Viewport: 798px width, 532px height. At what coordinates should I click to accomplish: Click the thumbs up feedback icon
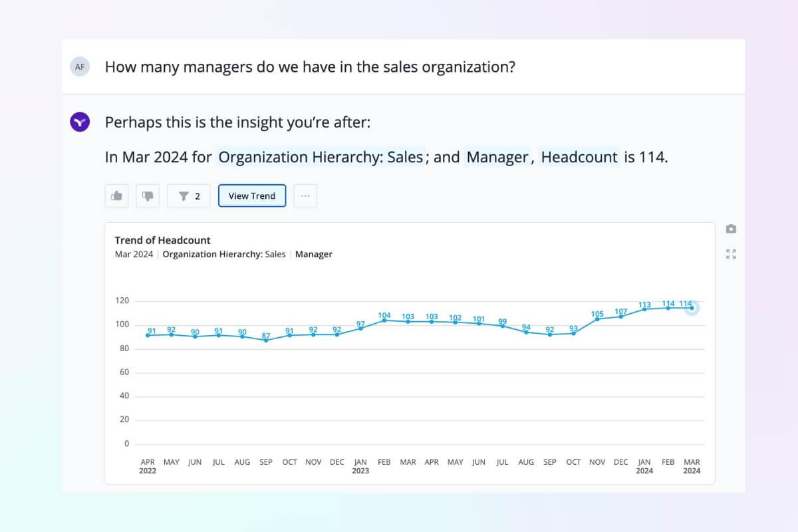click(x=117, y=196)
